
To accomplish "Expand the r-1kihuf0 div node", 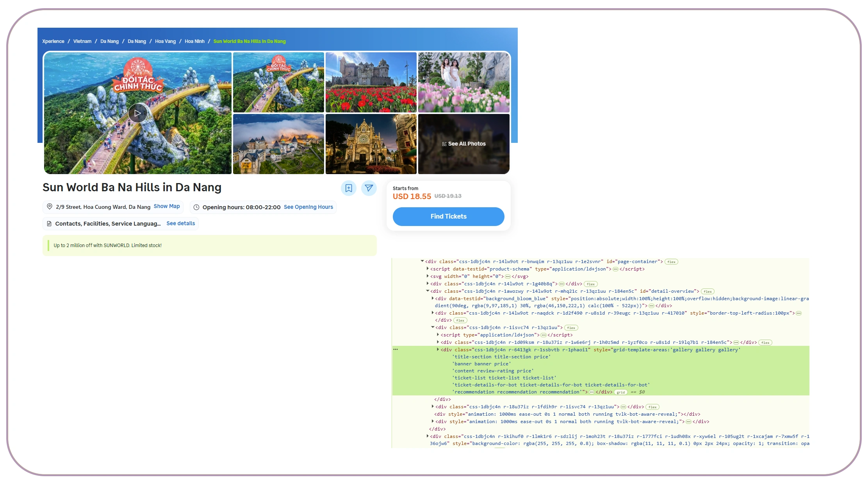I will [428, 436].
